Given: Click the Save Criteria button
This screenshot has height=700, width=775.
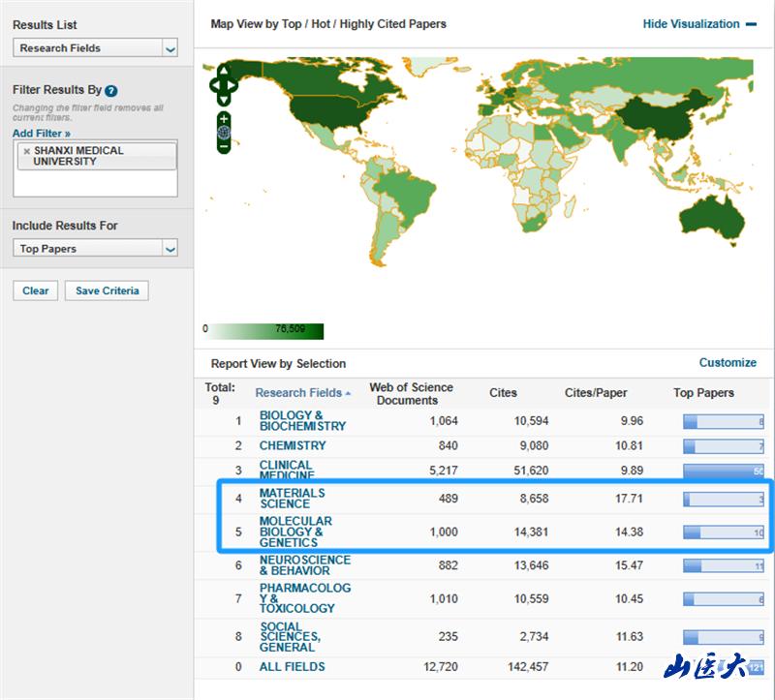Looking at the screenshot, I should point(107,290).
